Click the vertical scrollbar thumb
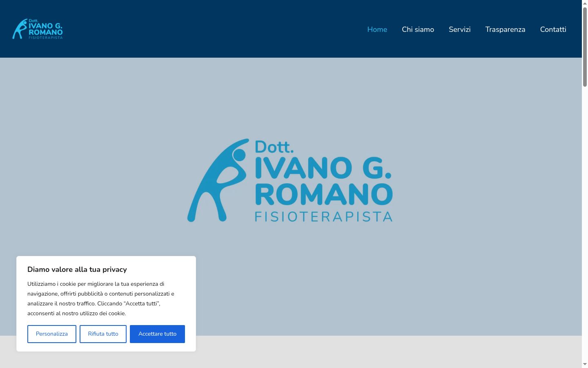Viewport: 588px width, 368px height. click(585, 47)
